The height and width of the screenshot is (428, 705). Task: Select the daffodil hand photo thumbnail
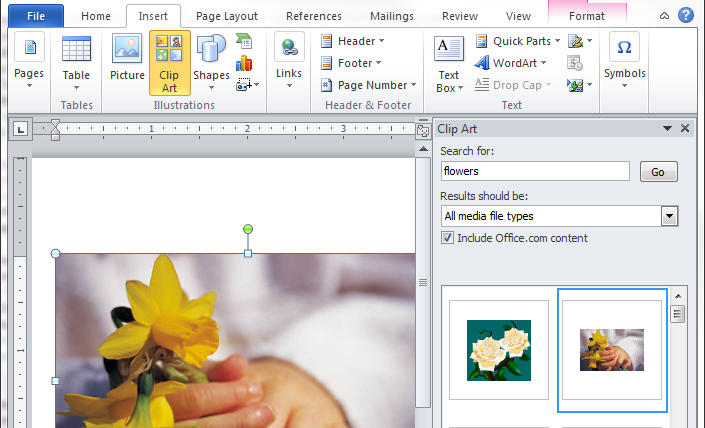pos(612,350)
